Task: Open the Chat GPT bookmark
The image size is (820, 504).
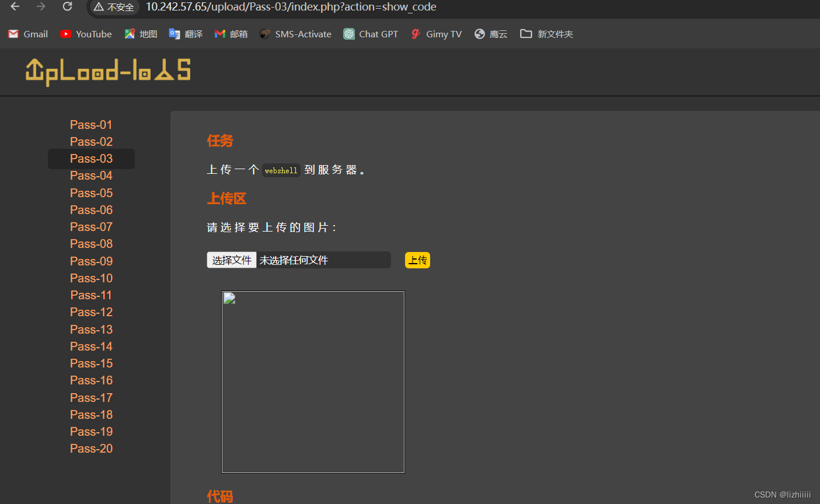Action: 371,34
